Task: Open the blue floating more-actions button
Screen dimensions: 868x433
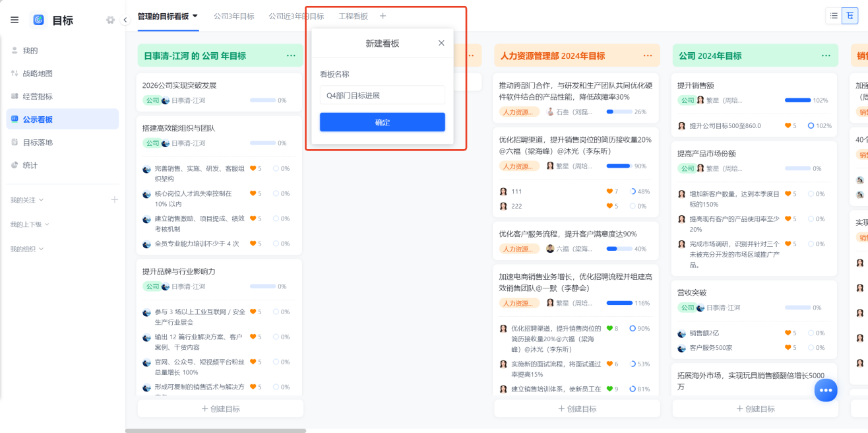Action: pos(826,390)
